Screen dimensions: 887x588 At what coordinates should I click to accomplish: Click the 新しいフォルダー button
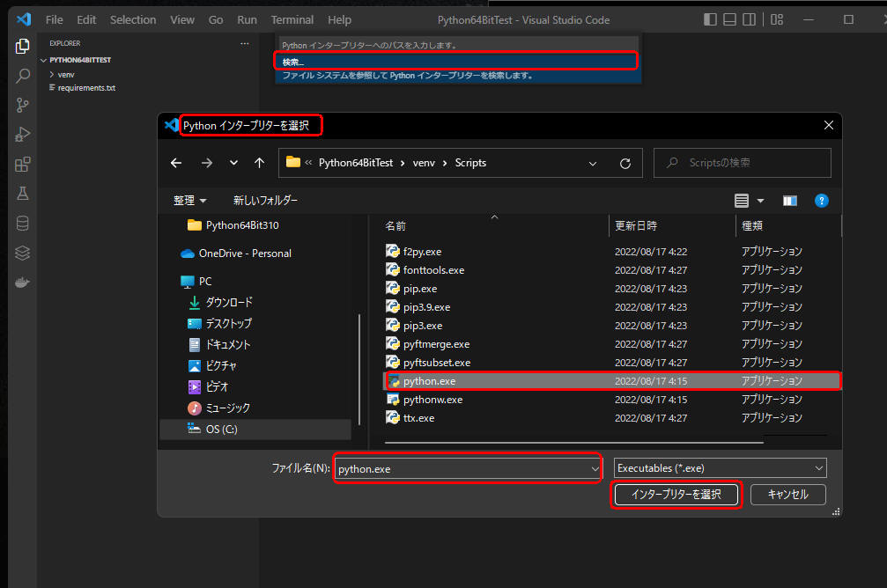coord(265,200)
